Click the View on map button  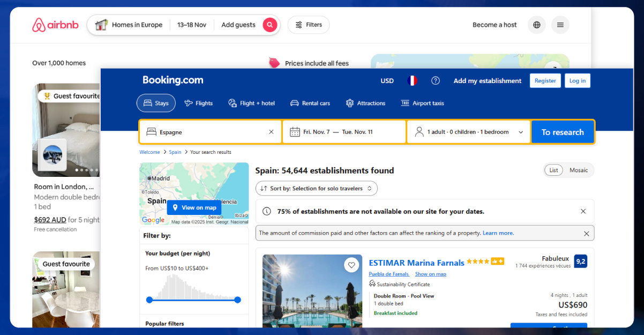[194, 208]
